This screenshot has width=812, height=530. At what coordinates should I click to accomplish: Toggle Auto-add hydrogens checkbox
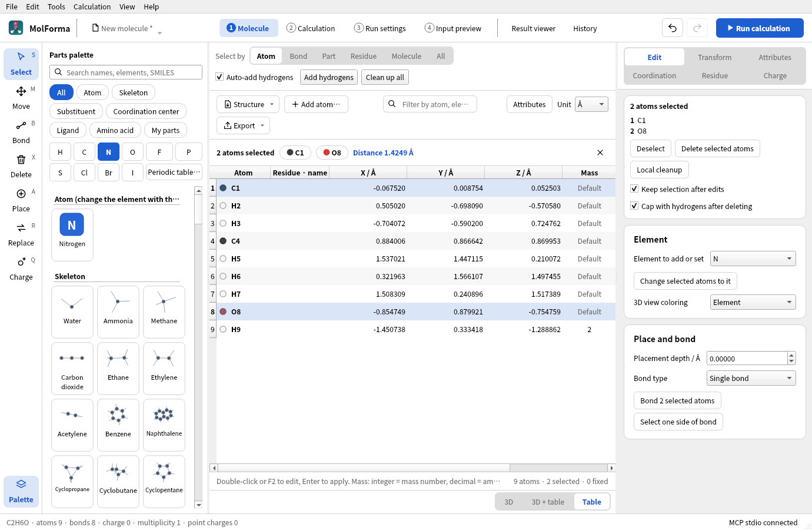(x=219, y=77)
